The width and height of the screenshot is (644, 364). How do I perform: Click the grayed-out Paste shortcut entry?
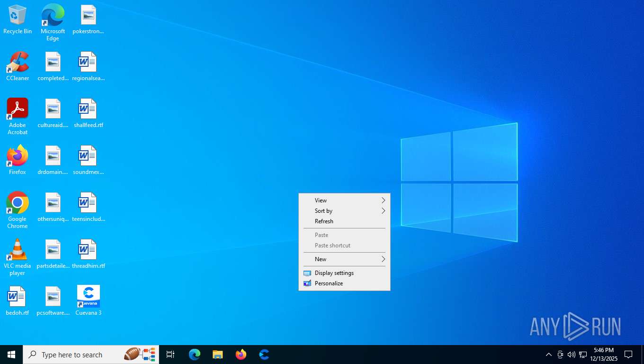344,246
